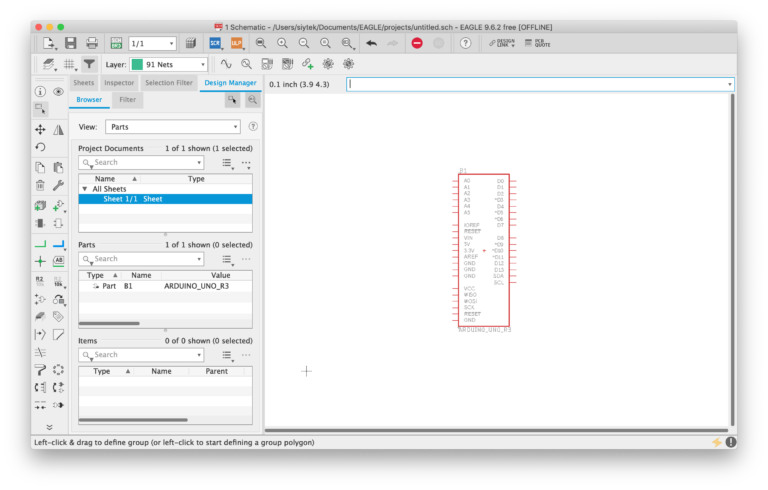Toggle the layer filter funnel button
Viewport: 768px width, 490px height.
[x=89, y=64]
